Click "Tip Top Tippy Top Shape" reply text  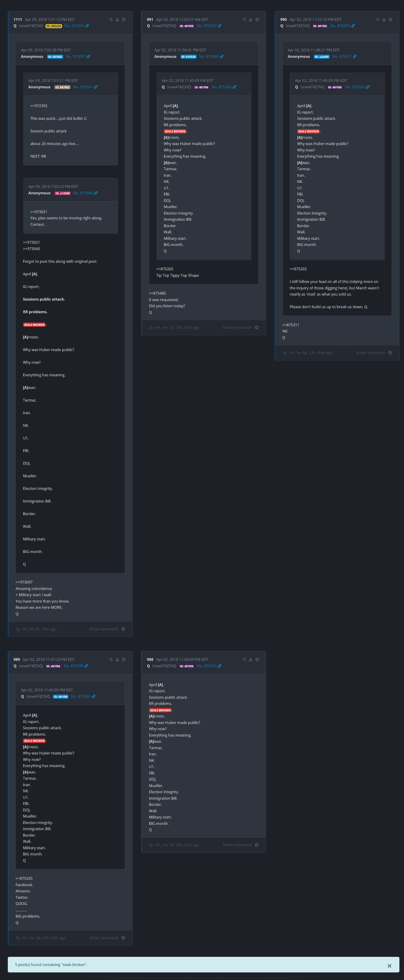(177, 275)
